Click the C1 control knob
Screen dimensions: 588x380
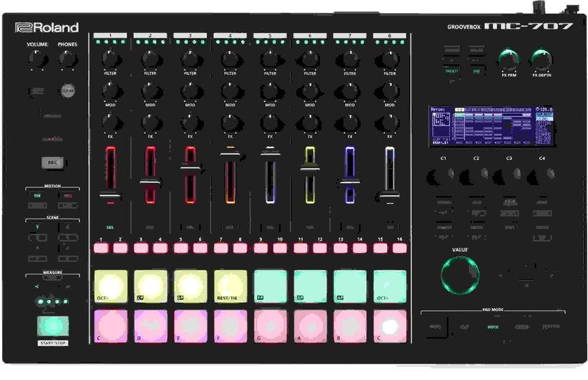[442, 176]
